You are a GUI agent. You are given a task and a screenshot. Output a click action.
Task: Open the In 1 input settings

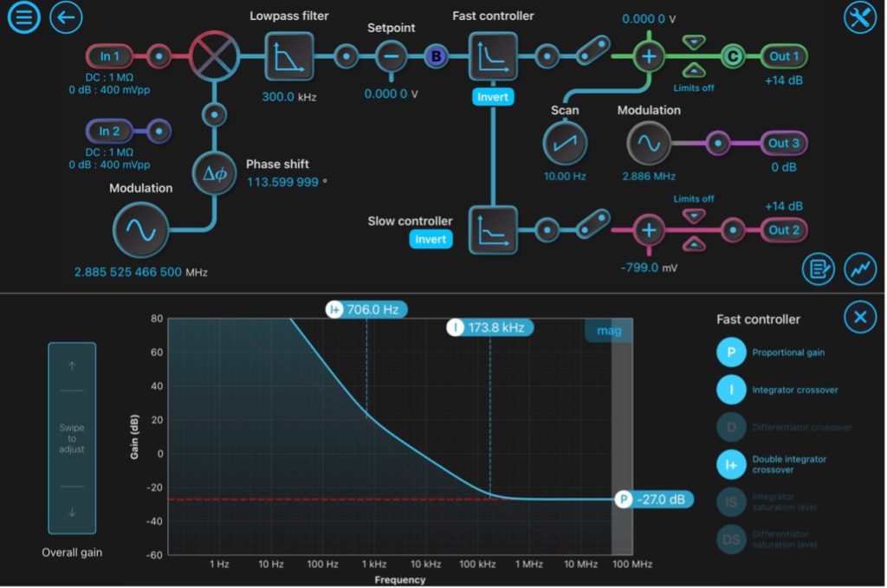pos(110,57)
